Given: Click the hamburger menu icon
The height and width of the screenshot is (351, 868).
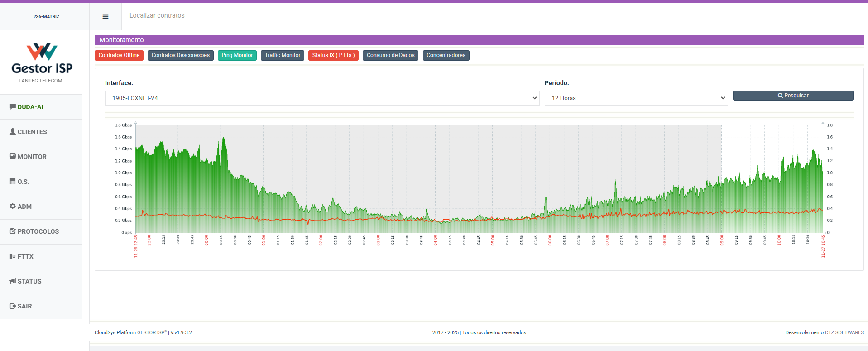Looking at the screenshot, I should tap(106, 16).
